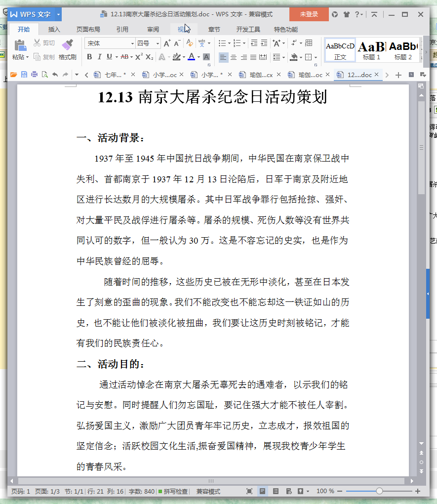Toggle underline formatting
The height and width of the screenshot is (504, 437).
click(109, 57)
